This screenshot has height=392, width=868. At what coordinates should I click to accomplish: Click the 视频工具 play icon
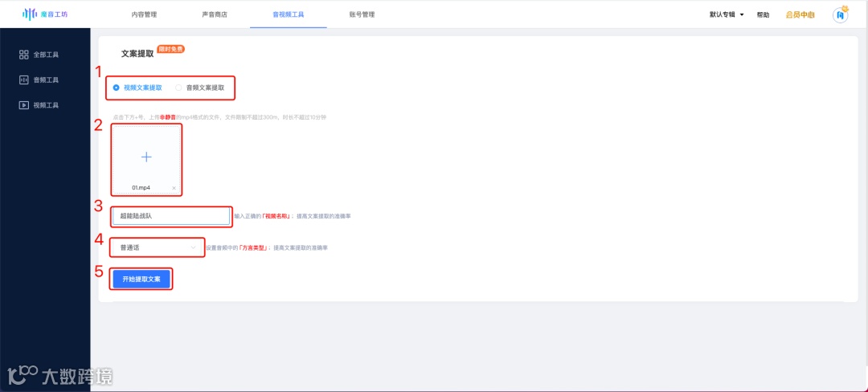(23, 105)
